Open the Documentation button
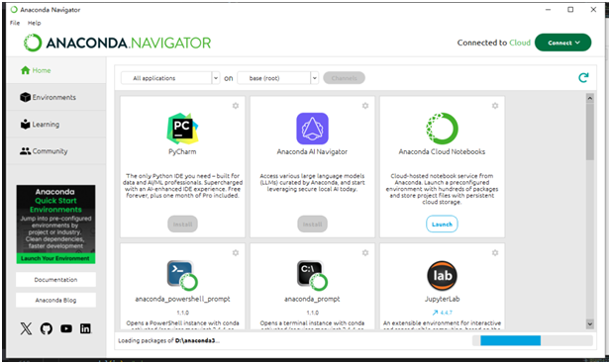Screen dimensions: 611x364 point(55,280)
